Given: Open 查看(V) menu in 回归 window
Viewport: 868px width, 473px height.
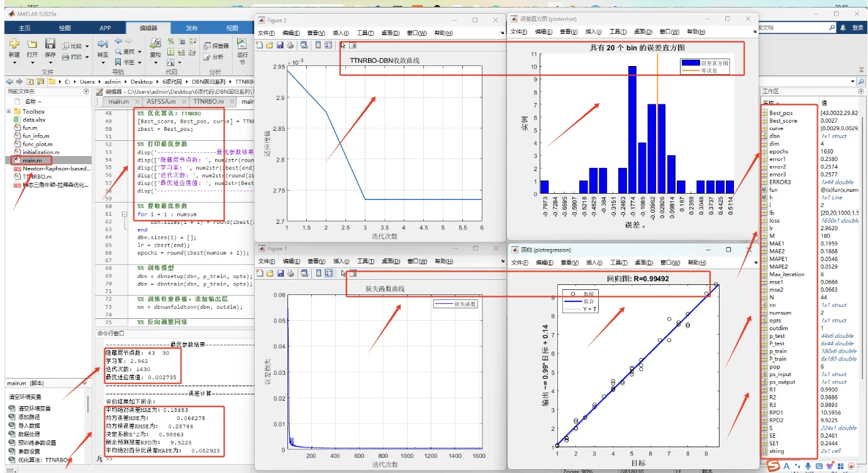Looking at the screenshot, I should tap(569, 262).
